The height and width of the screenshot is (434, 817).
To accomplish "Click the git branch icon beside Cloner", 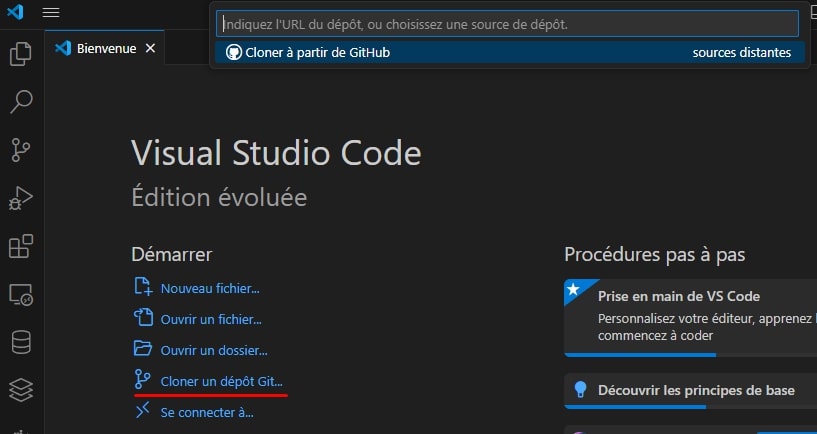I will coord(142,379).
